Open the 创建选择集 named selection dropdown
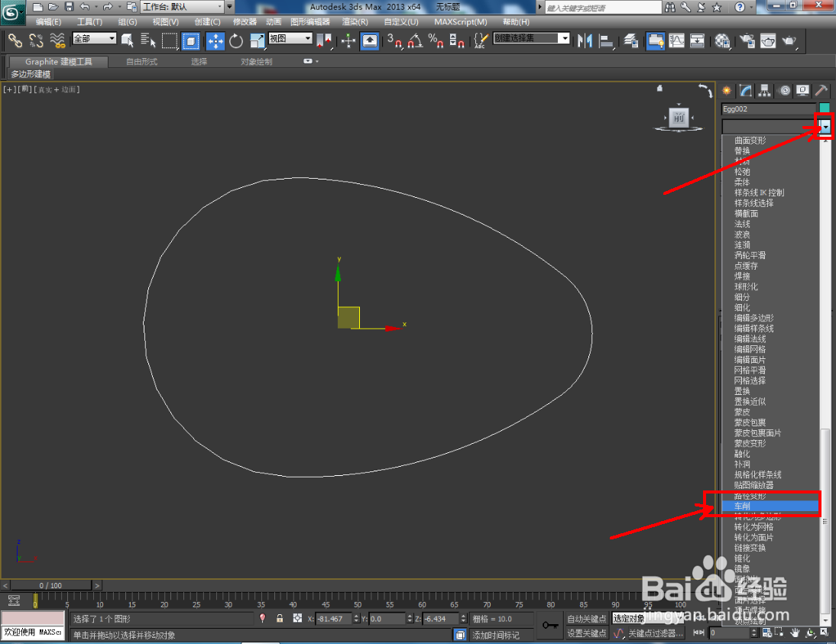 pyautogui.click(x=532, y=38)
